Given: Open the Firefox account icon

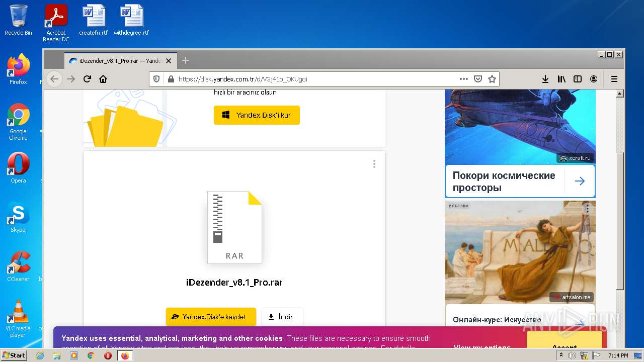Looking at the screenshot, I should click(x=594, y=79).
